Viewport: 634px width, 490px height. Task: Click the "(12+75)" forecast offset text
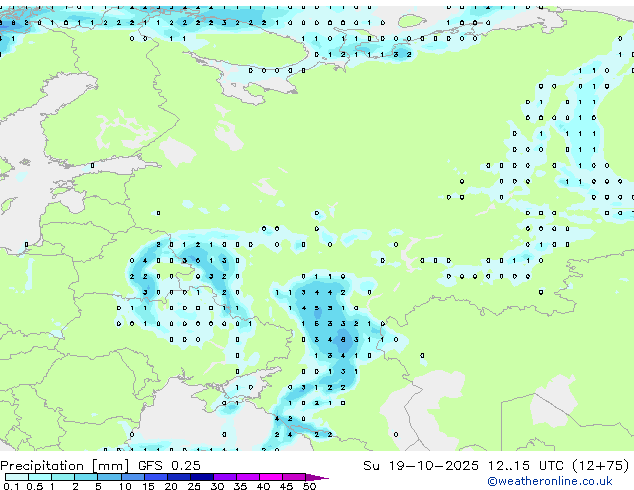point(601,466)
